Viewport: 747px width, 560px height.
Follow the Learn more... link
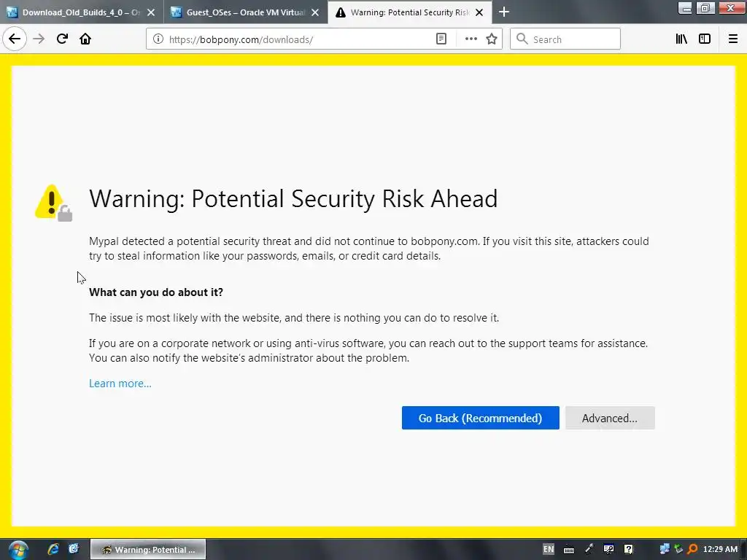coord(120,384)
